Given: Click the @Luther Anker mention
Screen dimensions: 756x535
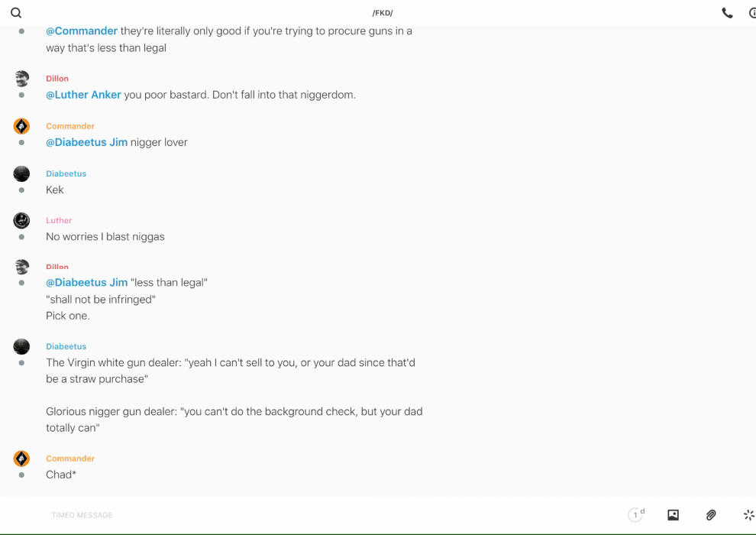Looking at the screenshot, I should [83, 95].
